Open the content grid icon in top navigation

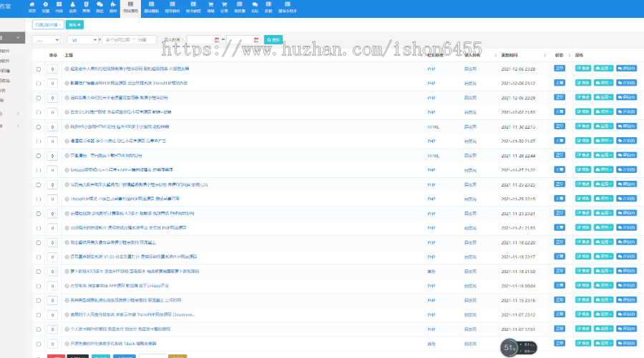click(59, 7)
